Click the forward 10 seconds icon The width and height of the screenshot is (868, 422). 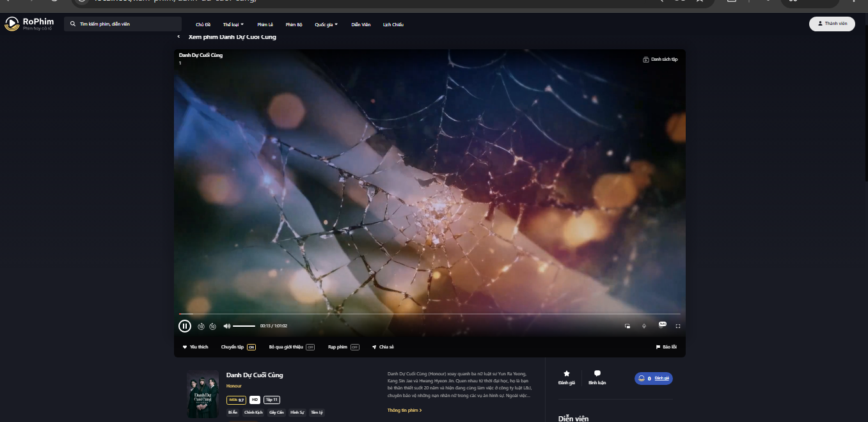pos(212,326)
